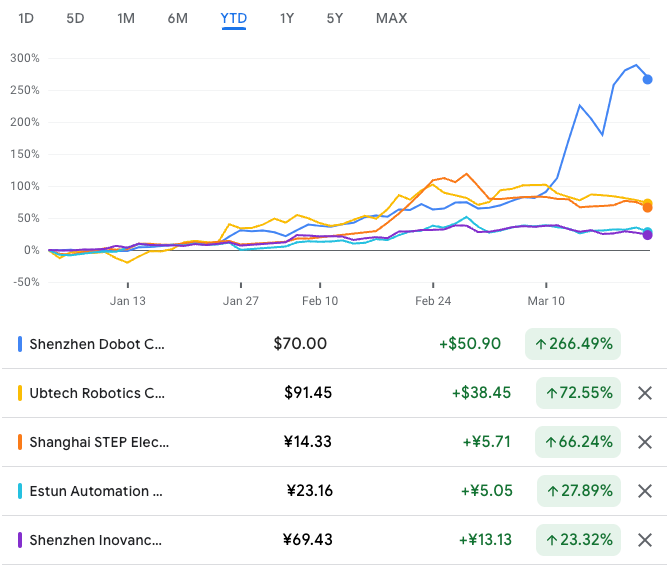667x567 pixels.
Task: Click the orange Shanghai STEP color marker
Action: click(20, 442)
